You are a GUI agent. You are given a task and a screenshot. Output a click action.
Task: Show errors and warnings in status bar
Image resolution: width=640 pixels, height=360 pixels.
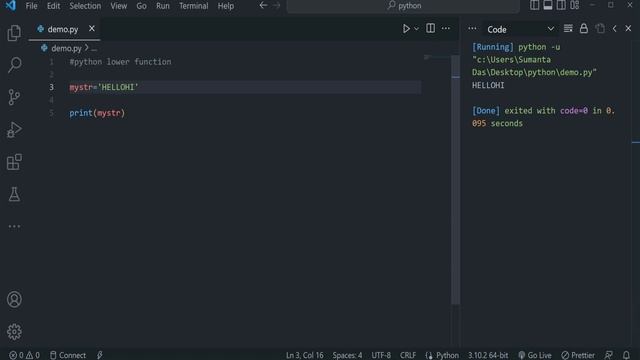click(x=24, y=355)
